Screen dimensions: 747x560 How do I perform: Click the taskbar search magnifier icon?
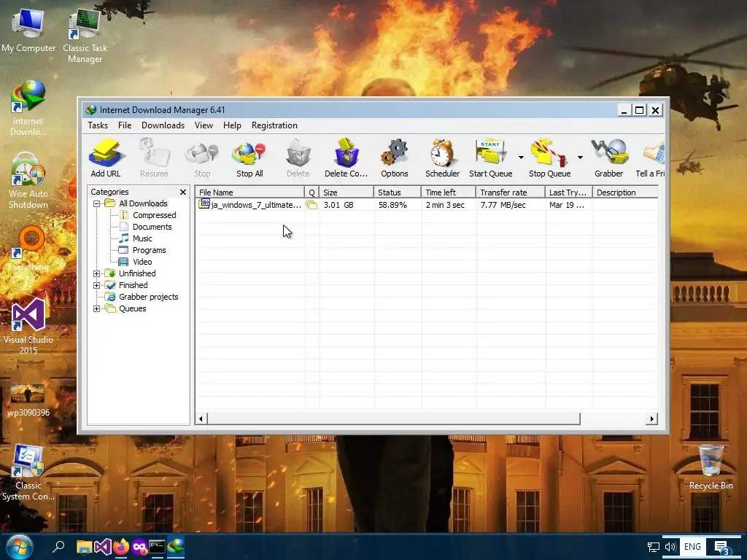(58, 547)
